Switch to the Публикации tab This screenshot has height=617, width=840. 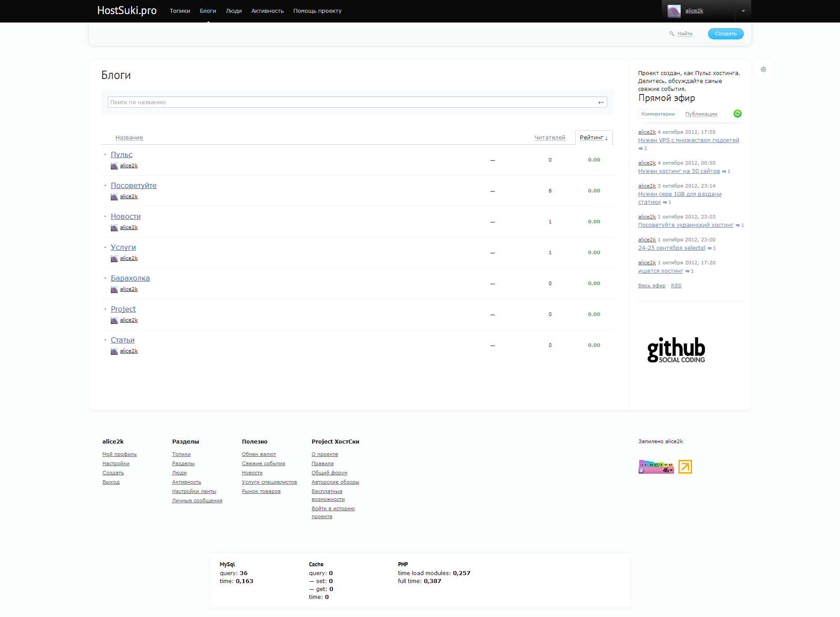coord(701,114)
